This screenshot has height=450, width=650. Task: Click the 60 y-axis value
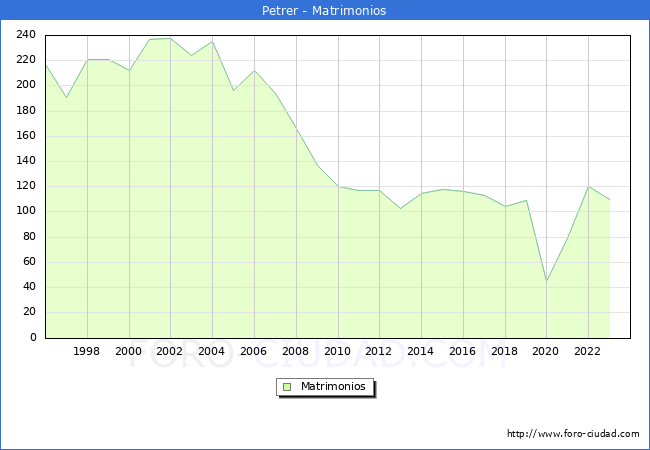click(x=29, y=261)
